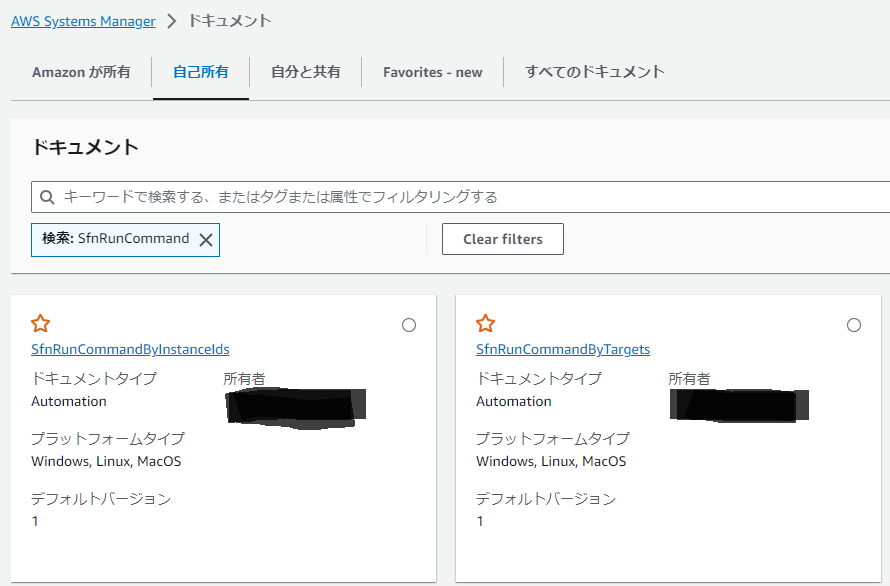Click デフォルトバージョン label in SfnRunCommandByTargets card
This screenshot has height=586, width=890.
tap(546, 499)
